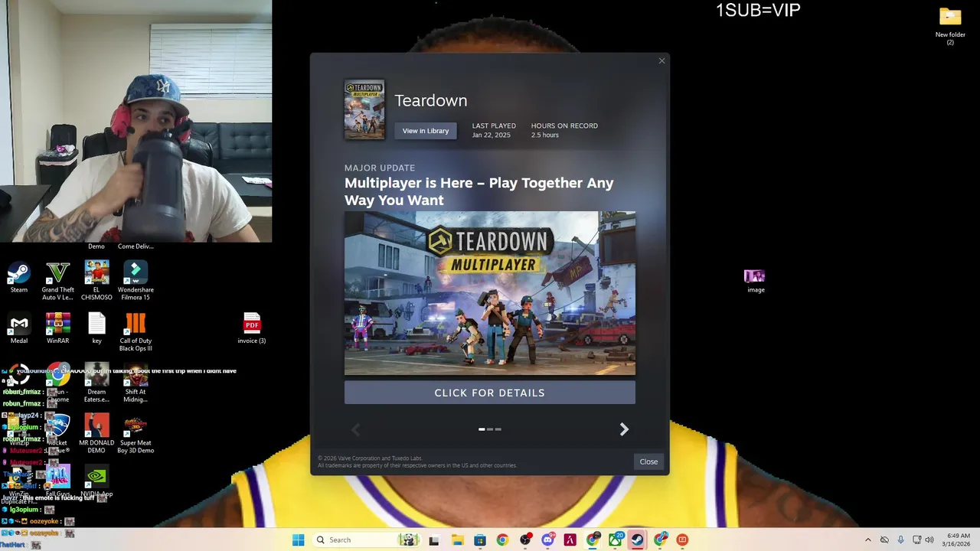
Task: Select the New folder (2) desktop folder
Action: [950, 25]
